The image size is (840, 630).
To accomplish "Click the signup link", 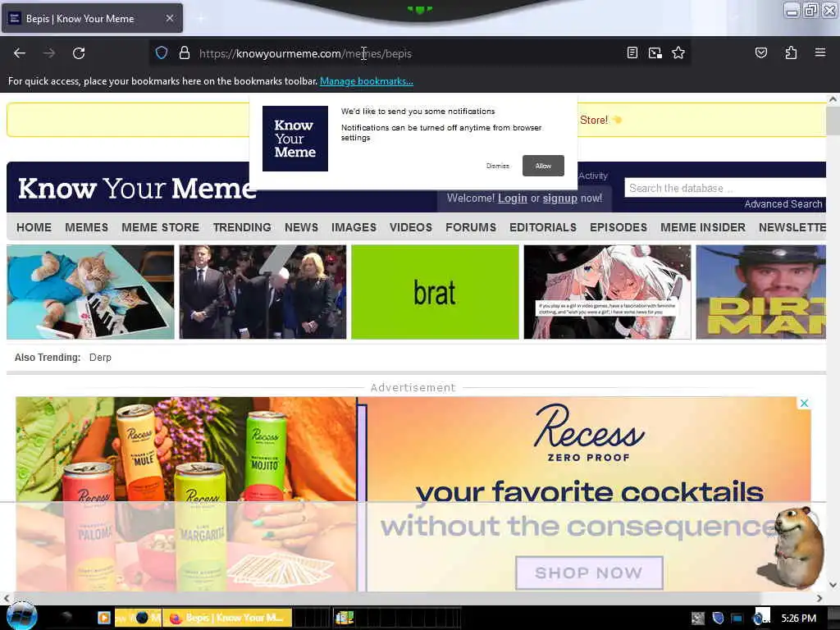I will pyautogui.click(x=559, y=199).
